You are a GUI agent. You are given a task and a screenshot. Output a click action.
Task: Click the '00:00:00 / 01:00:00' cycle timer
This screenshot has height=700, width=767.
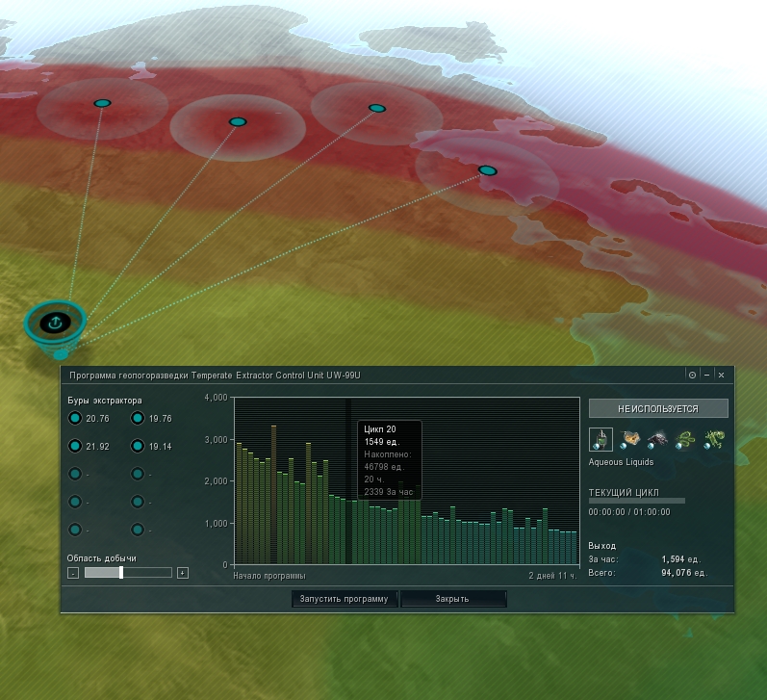(629, 512)
